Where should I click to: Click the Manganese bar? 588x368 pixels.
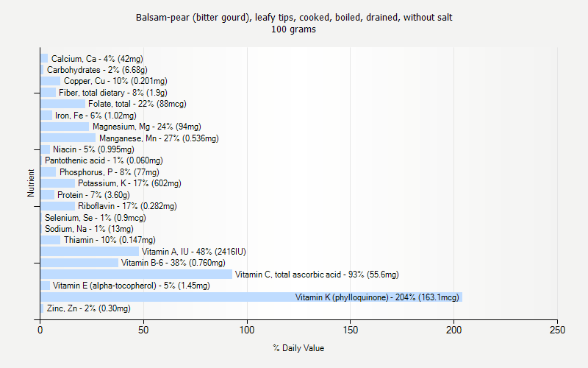[x=68, y=138]
